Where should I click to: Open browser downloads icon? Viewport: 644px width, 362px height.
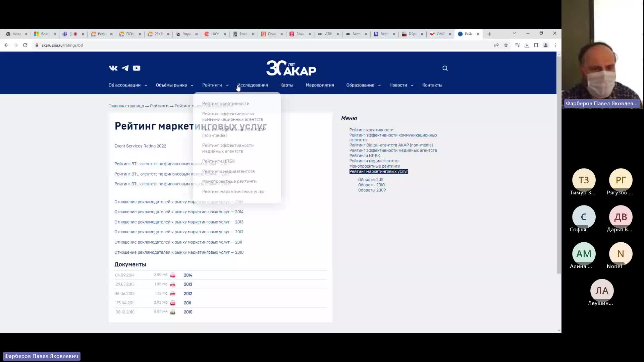527,45
